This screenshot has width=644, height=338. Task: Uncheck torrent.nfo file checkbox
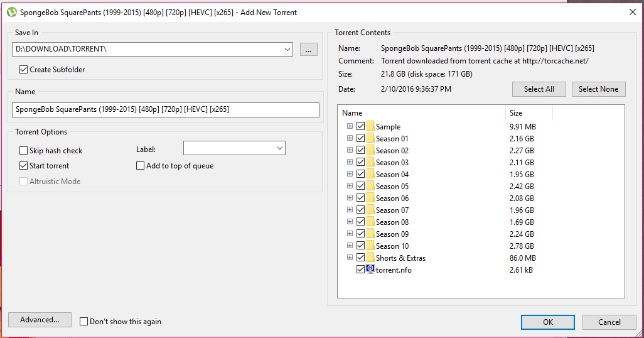361,270
